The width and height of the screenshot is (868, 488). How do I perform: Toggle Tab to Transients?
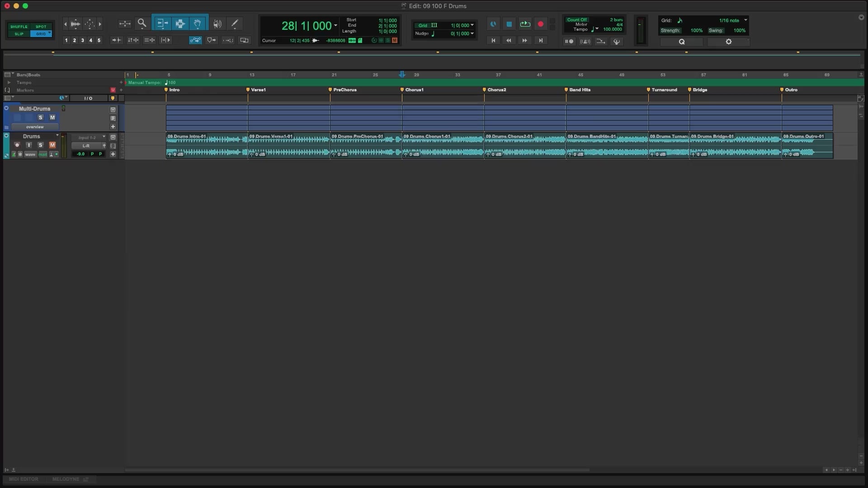(117, 40)
